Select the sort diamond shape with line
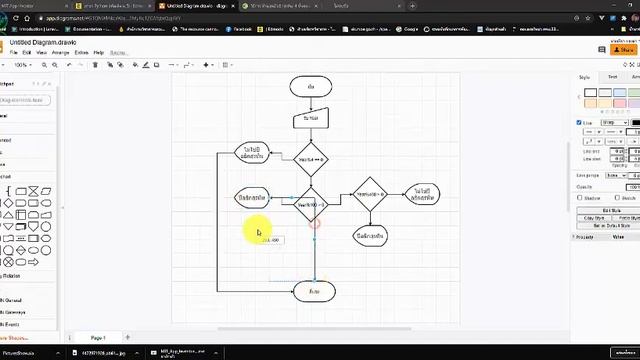Screen dimensions: 640x360 point(21,250)
